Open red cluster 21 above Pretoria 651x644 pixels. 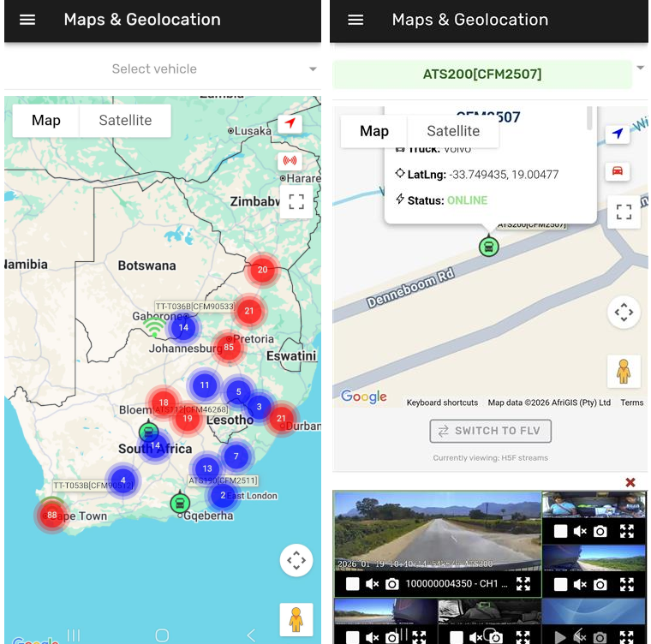249,311
